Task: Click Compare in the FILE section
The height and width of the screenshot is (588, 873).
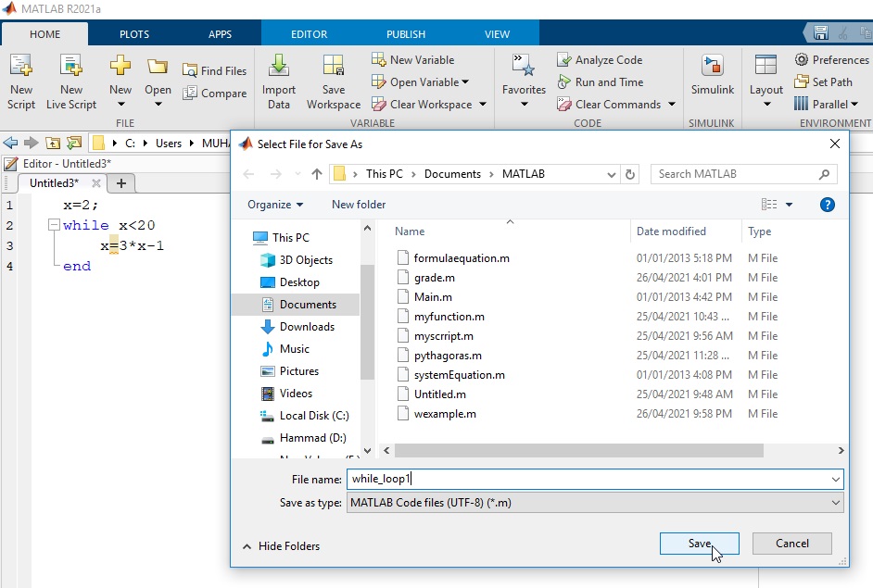Action: click(x=214, y=93)
